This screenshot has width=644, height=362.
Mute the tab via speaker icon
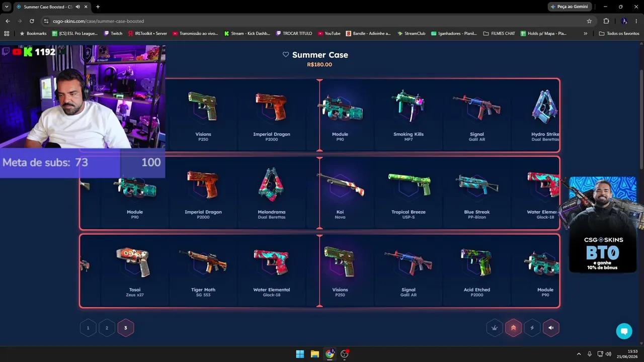(77, 7)
